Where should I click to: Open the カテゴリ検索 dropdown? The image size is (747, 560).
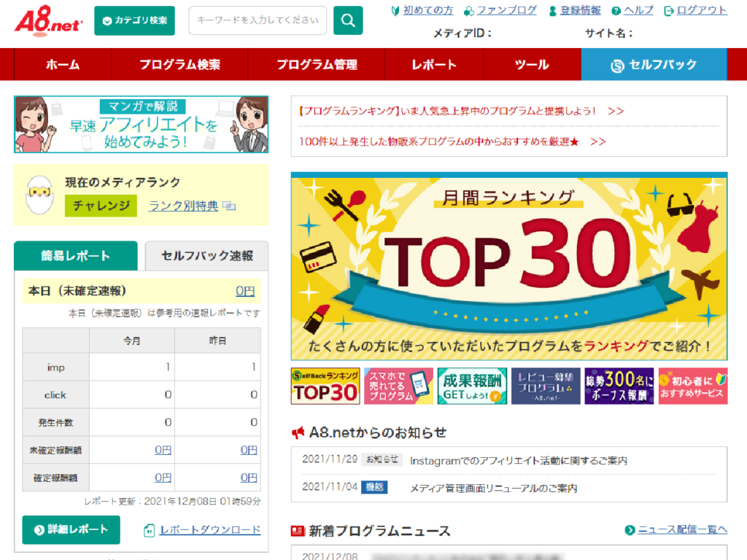pos(134,20)
